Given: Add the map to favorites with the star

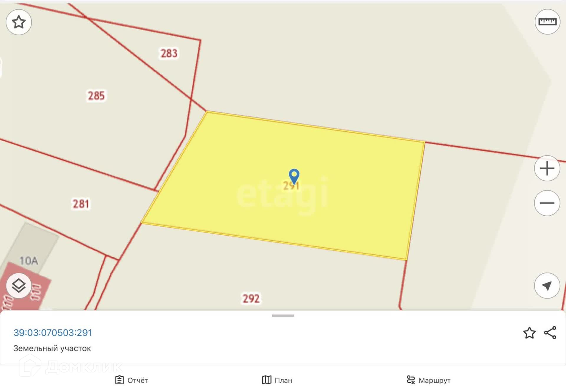Looking at the screenshot, I should [19, 22].
